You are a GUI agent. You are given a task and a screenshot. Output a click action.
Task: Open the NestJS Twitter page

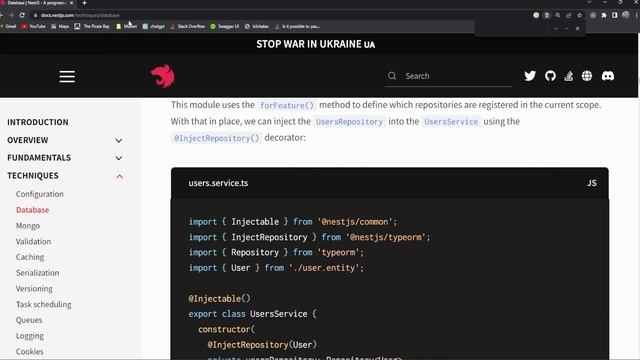click(530, 76)
